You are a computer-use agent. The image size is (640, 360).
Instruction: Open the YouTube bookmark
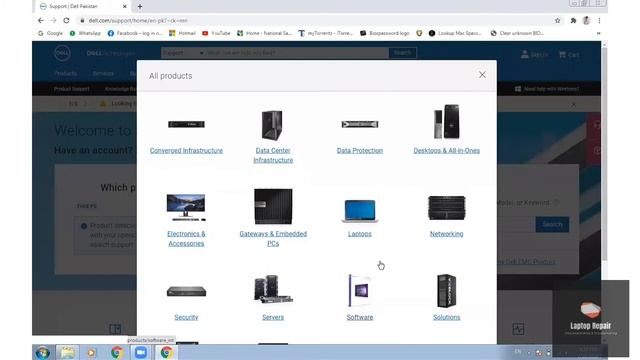pyautogui.click(x=216, y=33)
